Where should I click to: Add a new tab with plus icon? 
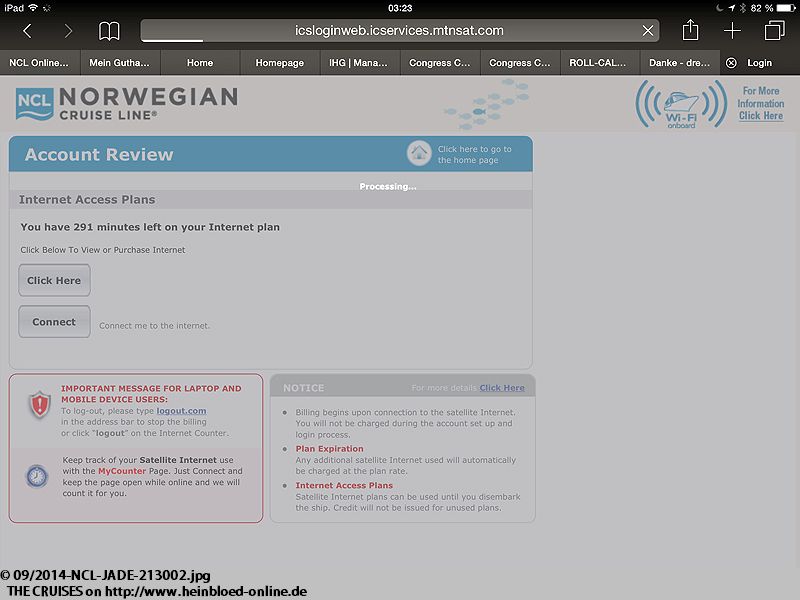[732, 31]
